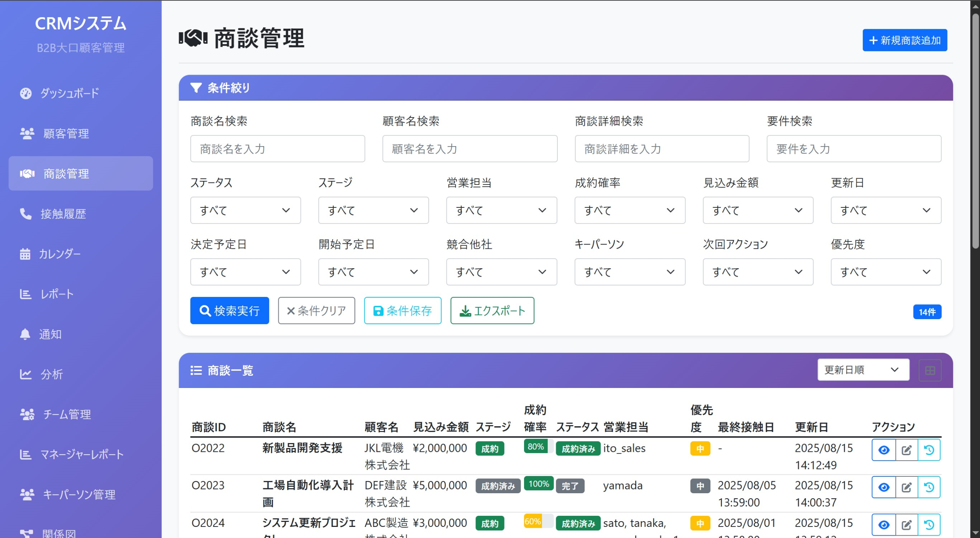Click the handshake icon beside 商談管理 title
The height and width of the screenshot is (538, 980).
click(193, 38)
